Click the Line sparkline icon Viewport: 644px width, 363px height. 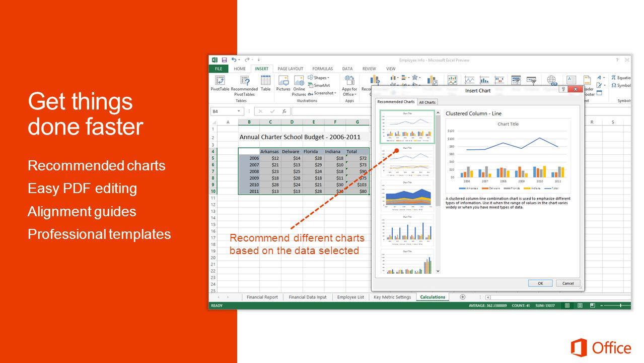(469, 80)
